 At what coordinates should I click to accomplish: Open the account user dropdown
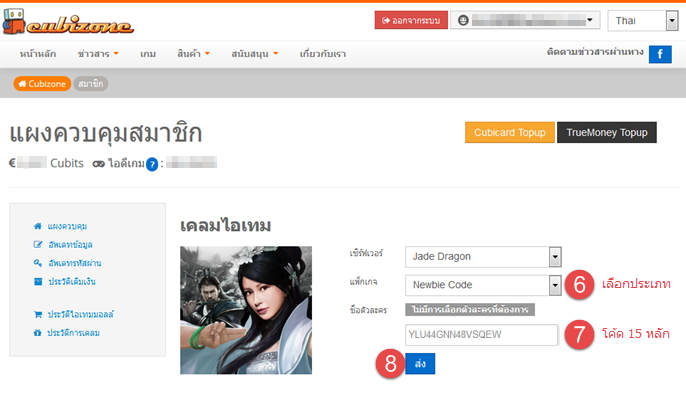tap(525, 20)
